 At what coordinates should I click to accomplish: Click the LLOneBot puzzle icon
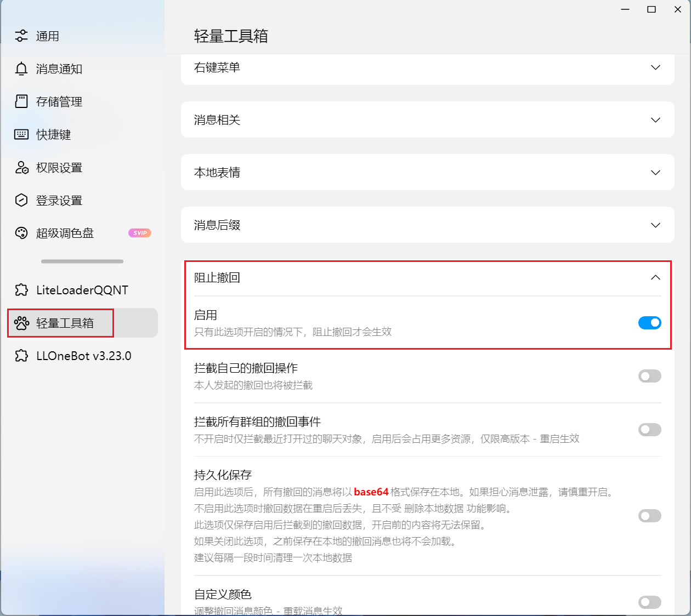coord(21,356)
